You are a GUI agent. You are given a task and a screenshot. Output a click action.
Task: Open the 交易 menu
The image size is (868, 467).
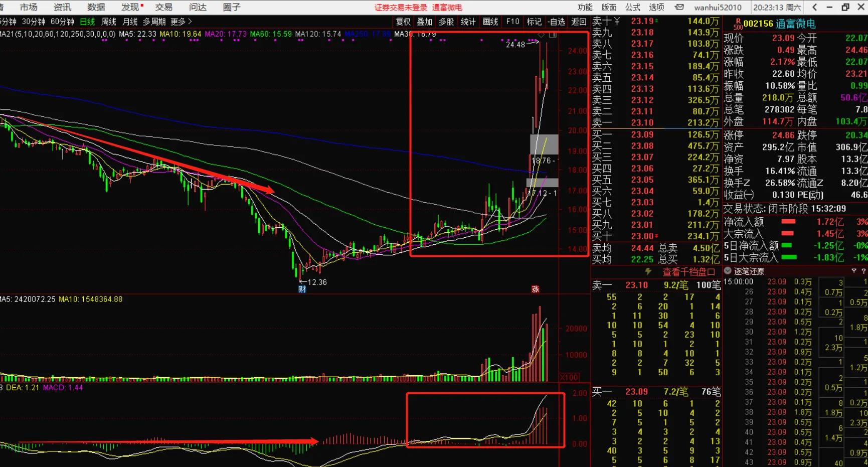[163, 7]
